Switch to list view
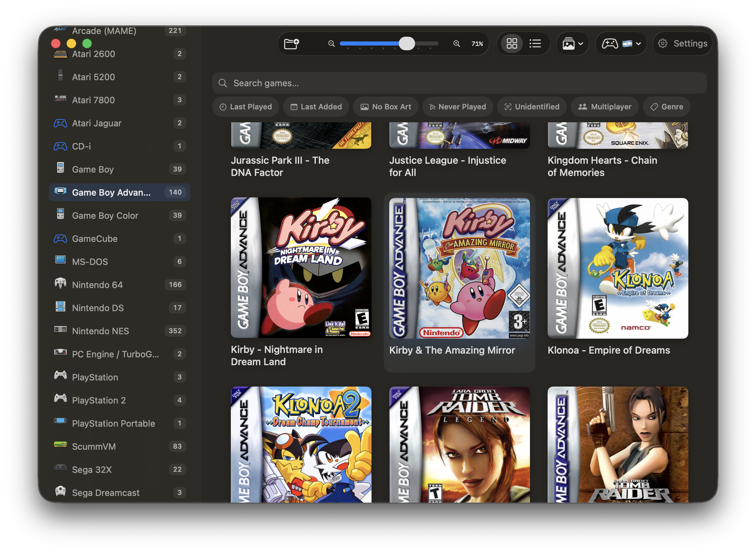This screenshot has height=553, width=756. click(535, 43)
